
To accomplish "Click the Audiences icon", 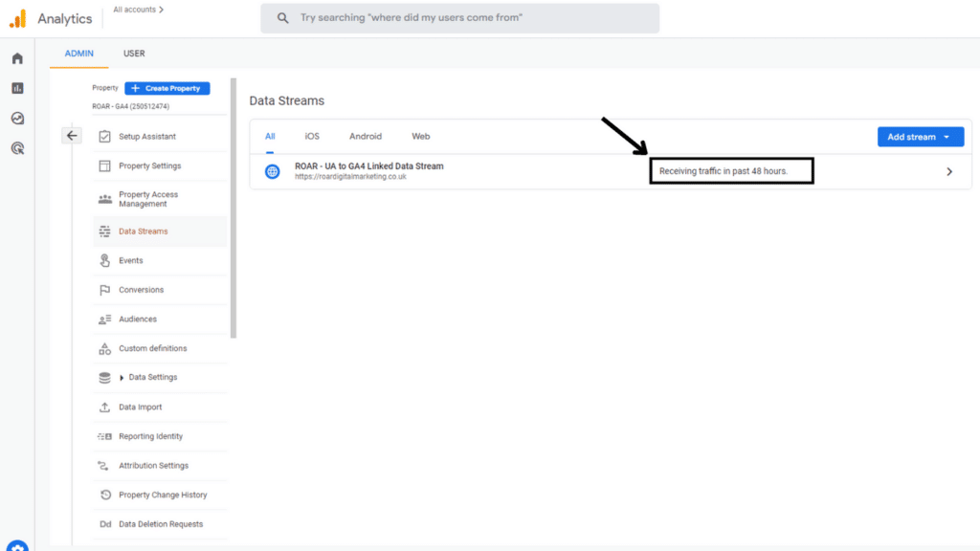I will click(x=103, y=319).
